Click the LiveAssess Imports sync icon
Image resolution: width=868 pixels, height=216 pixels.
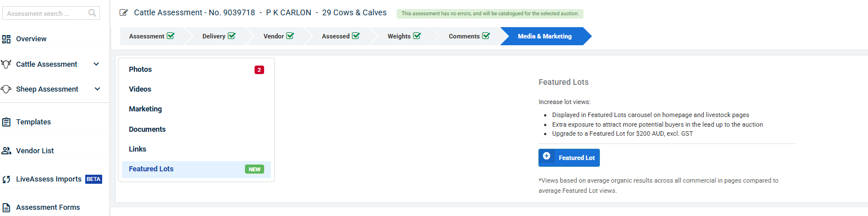[x=7, y=179]
